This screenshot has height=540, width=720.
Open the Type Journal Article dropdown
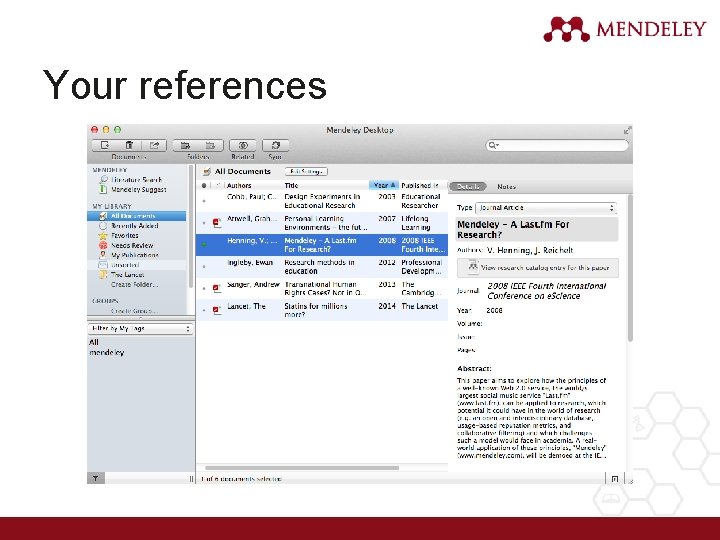(x=546, y=208)
